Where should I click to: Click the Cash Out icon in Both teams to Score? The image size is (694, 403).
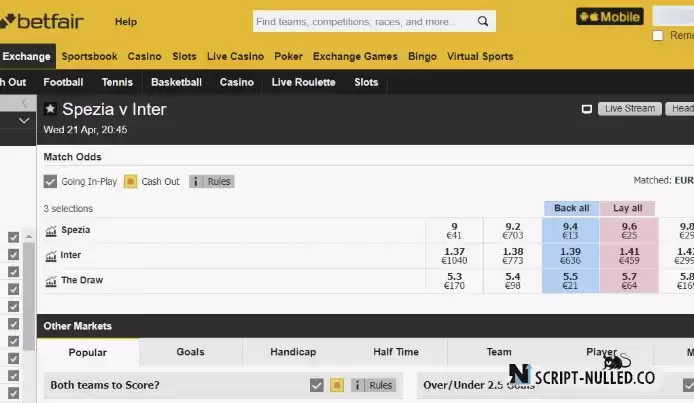[337, 385]
